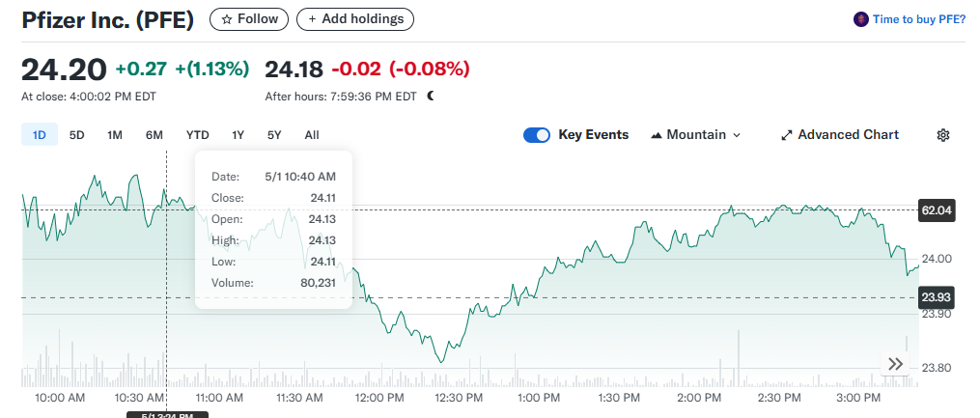This screenshot has height=418, width=980.
Task: Switch to the 5D chart range
Action: [77, 135]
